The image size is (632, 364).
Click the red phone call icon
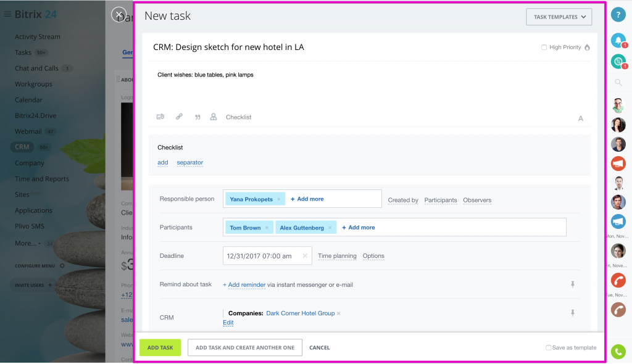coord(618,280)
